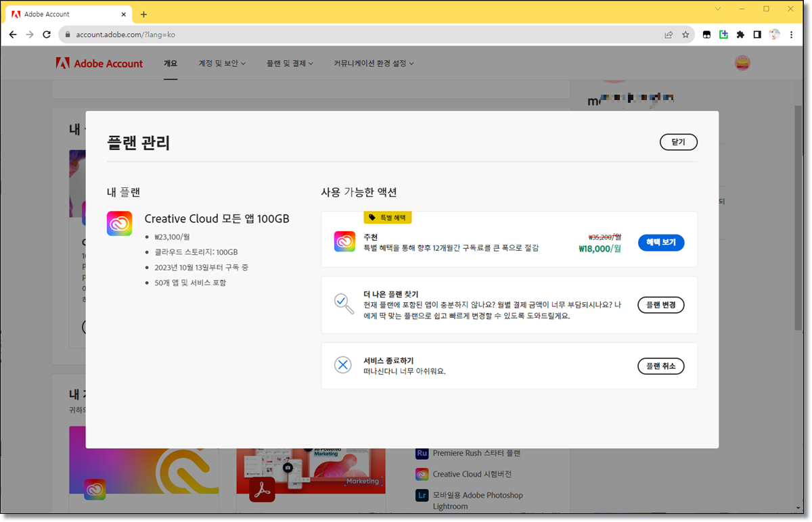This screenshot has height=522, width=812.
Task: Click the 더 나은 플랜 찾기 heading text
Action: click(x=391, y=294)
